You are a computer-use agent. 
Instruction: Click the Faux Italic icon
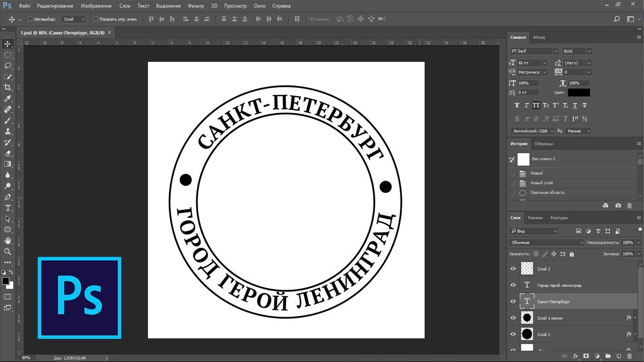coord(526,106)
